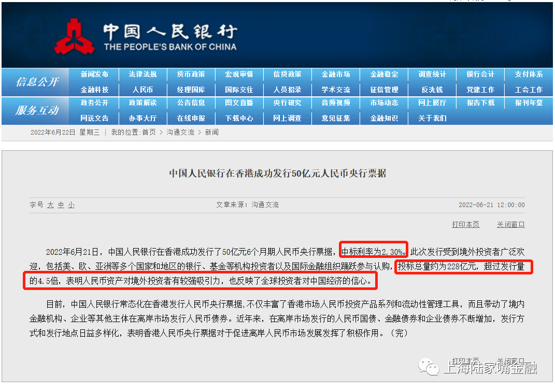Open 意见征集 menu item
Screen dimensions: 555x392
coord(336,118)
